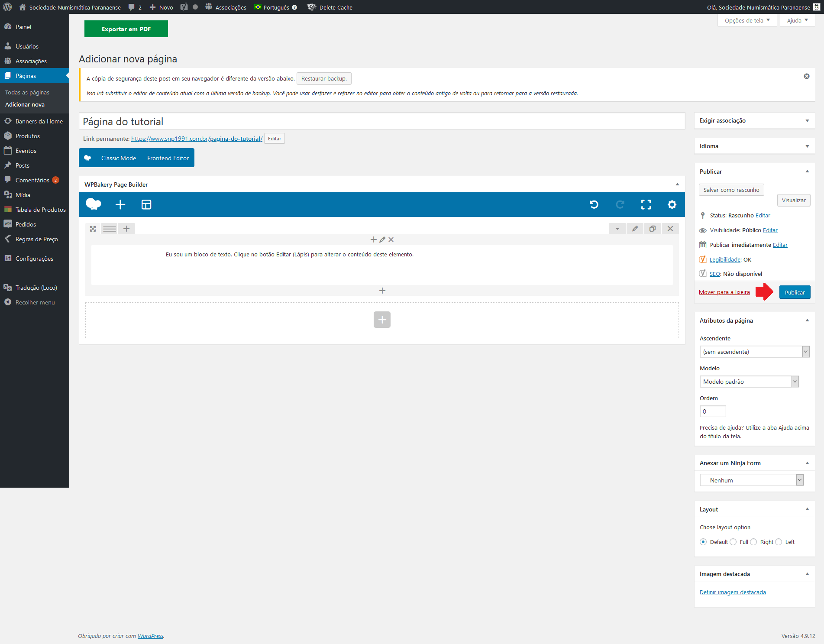Open page settings gear in builder toolbar
Viewport: 824px width, 644px height.
coord(672,204)
